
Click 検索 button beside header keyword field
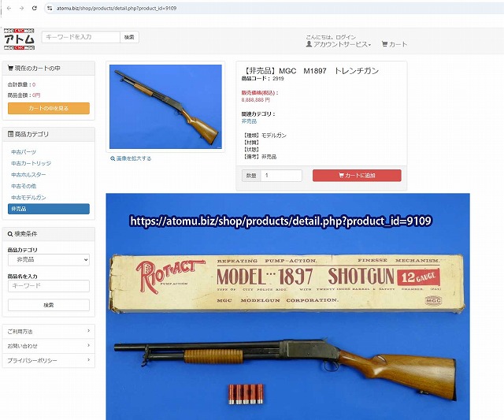(x=129, y=37)
